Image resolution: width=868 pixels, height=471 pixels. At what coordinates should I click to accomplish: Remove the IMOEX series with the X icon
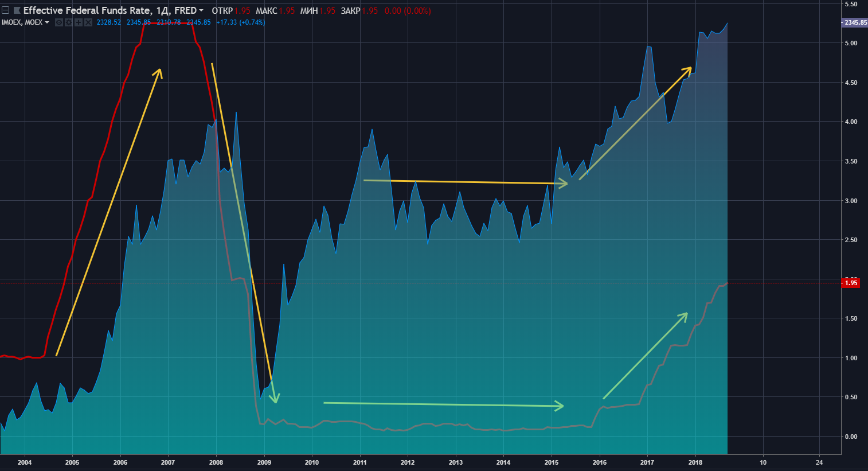click(88, 22)
